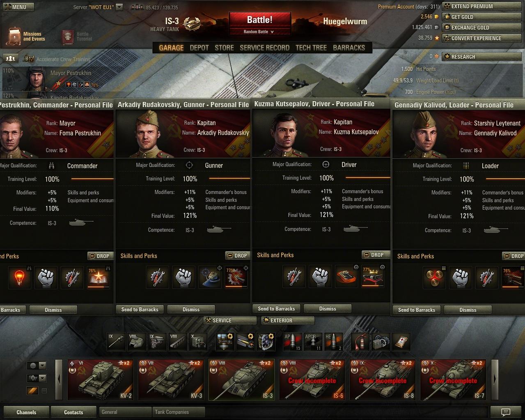
Task: Open the Barracks tab
Action: click(349, 48)
